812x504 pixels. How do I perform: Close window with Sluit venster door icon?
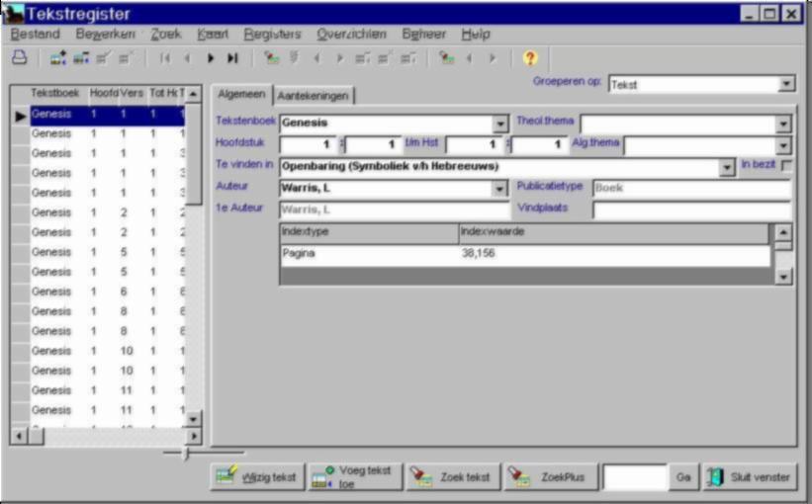pos(749,477)
